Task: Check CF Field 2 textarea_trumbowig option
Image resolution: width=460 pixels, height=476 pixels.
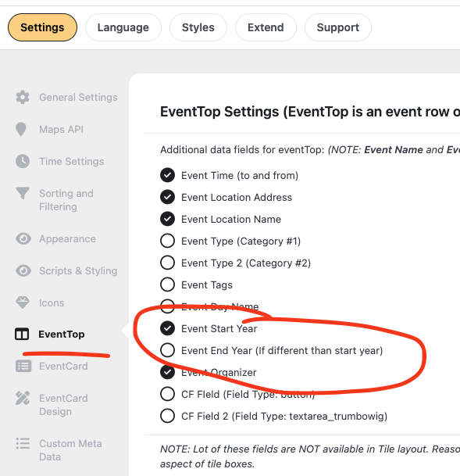Action: click(167, 416)
